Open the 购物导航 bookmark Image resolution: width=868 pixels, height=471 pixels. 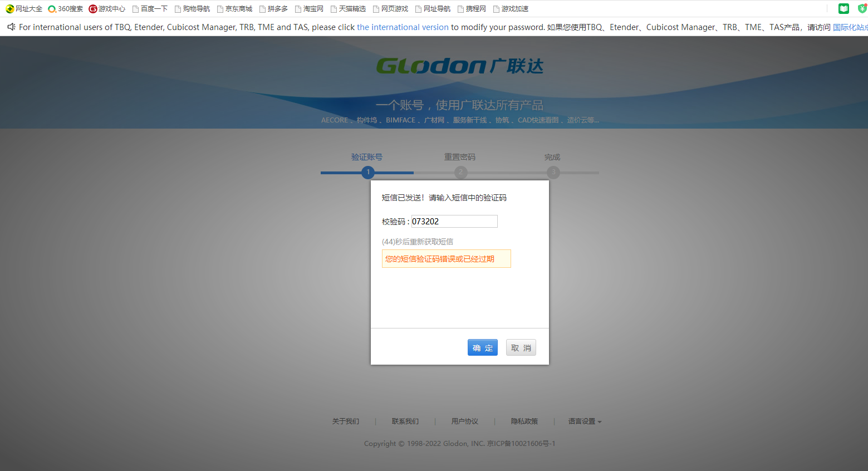point(192,9)
